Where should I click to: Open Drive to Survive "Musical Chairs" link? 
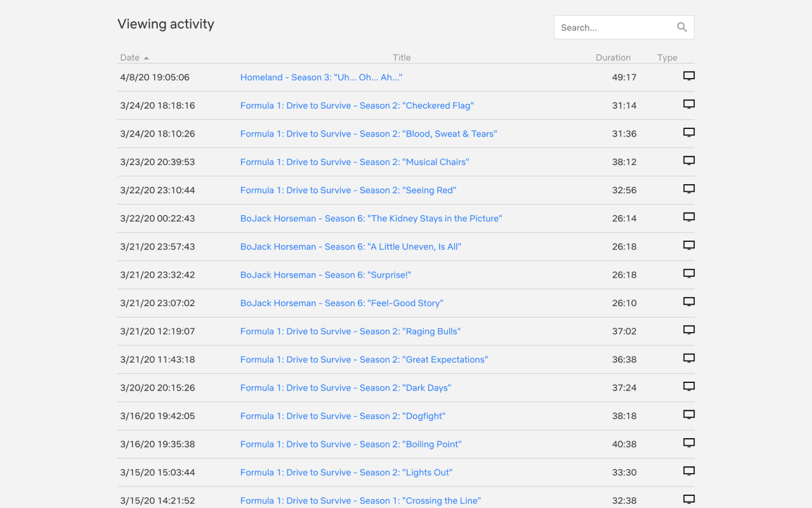(x=355, y=162)
